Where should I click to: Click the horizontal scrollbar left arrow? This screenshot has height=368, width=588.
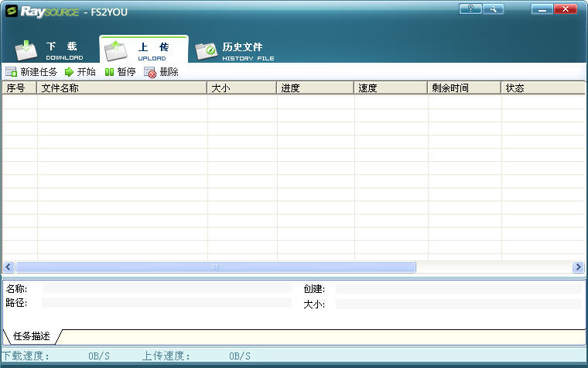point(9,267)
